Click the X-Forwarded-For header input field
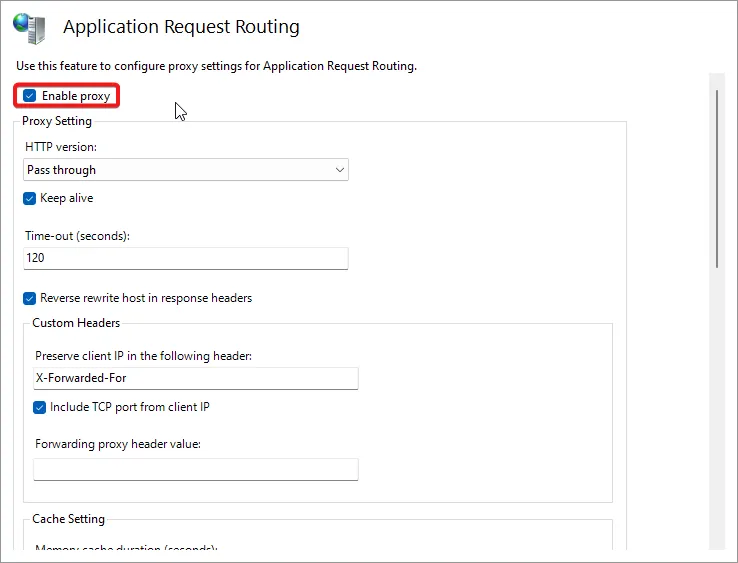Image resolution: width=738 pixels, height=563 pixels. pos(195,378)
